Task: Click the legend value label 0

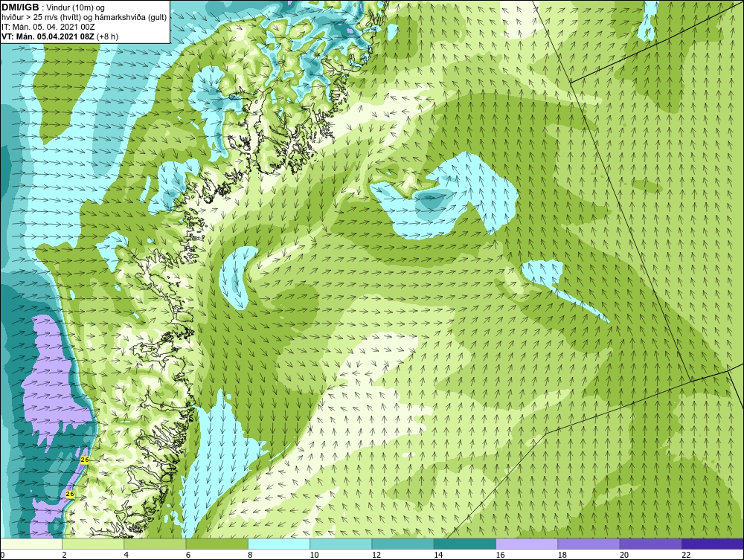Action: click(x=2, y=555)
